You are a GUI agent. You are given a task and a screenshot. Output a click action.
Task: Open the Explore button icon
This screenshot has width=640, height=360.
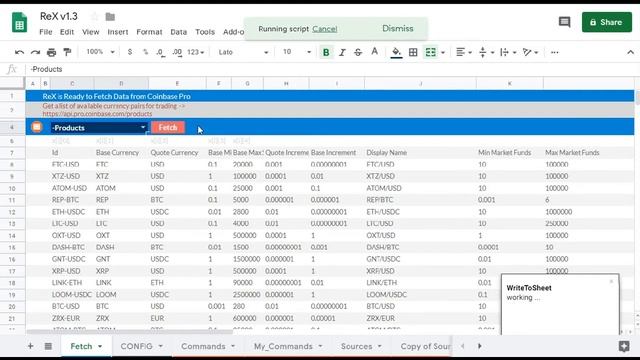pyautogui.click(x=624, y=347)
